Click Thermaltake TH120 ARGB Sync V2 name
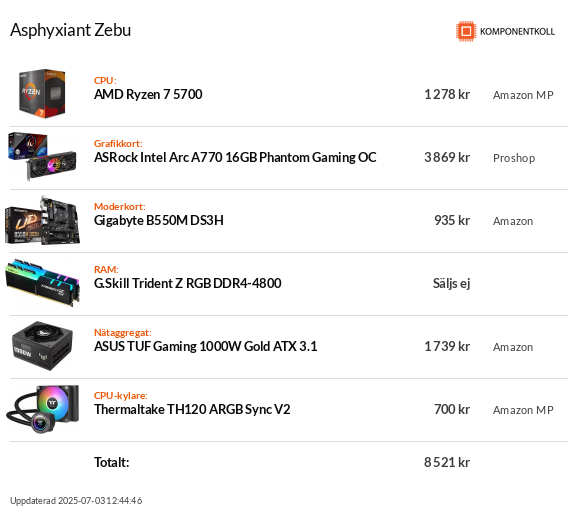577x514 pixels. (x=192, y=410)
